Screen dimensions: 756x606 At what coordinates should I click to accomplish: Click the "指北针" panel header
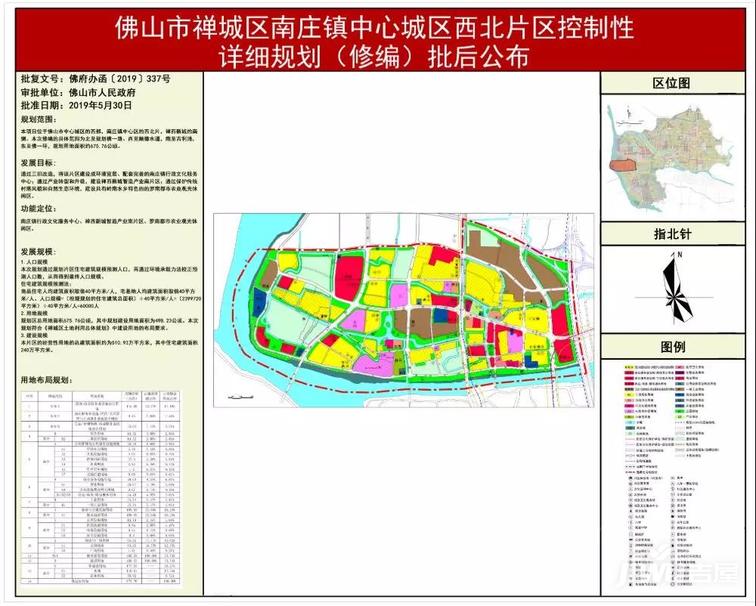pyautogui.click(x=672, y=235)
